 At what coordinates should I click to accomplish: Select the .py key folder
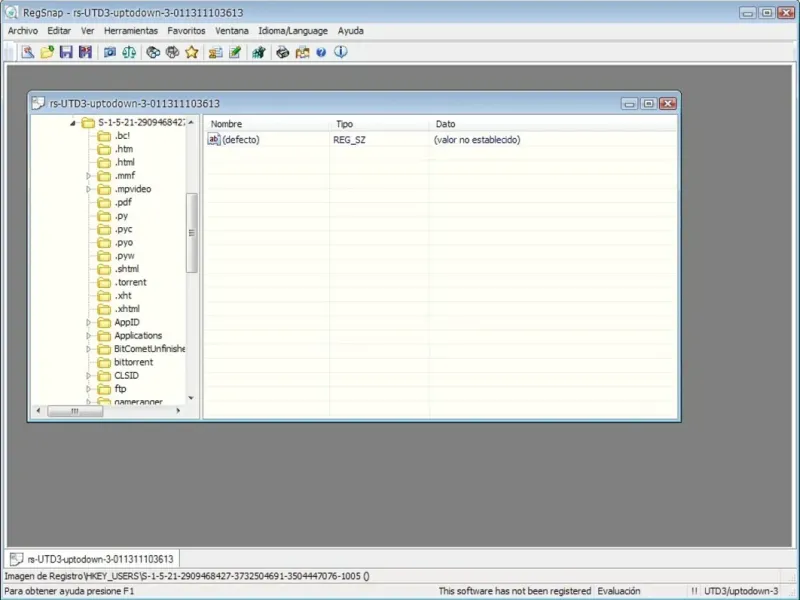(113, 216)
